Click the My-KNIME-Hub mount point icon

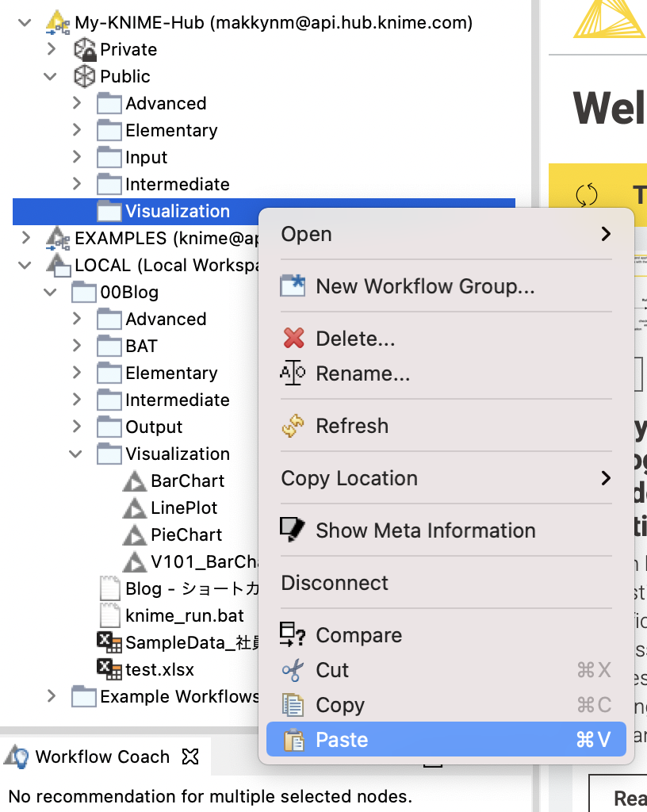[58, 22]
